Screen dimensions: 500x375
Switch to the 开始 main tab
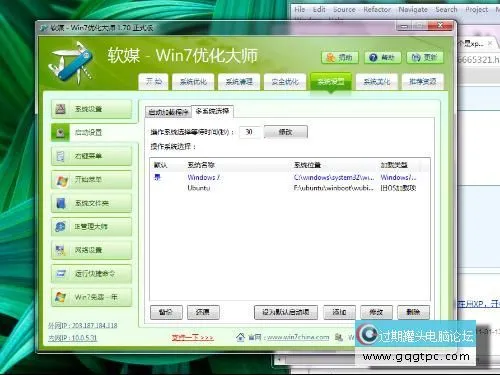pyautogui.click(x=154, y=81)
